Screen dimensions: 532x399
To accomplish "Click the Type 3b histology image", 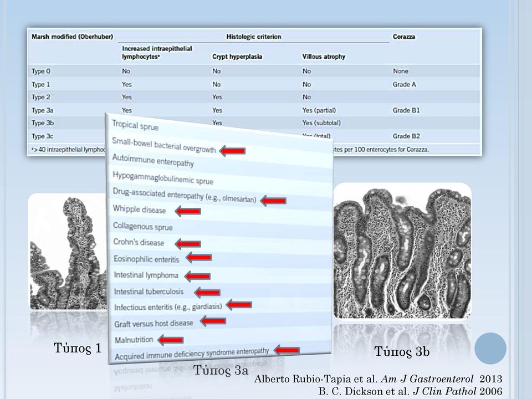I will (402, 251).
